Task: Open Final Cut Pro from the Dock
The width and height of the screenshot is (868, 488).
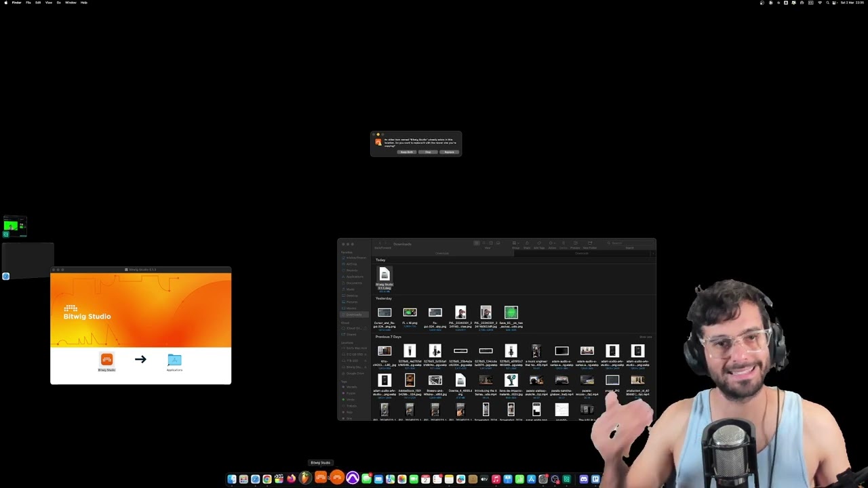Action: (x=279, y=479)
